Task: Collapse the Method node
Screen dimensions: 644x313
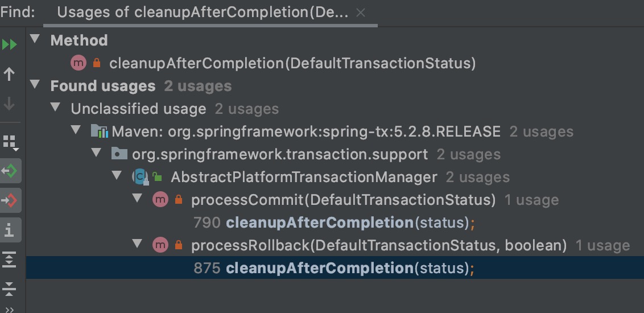Action: point(36,39)
